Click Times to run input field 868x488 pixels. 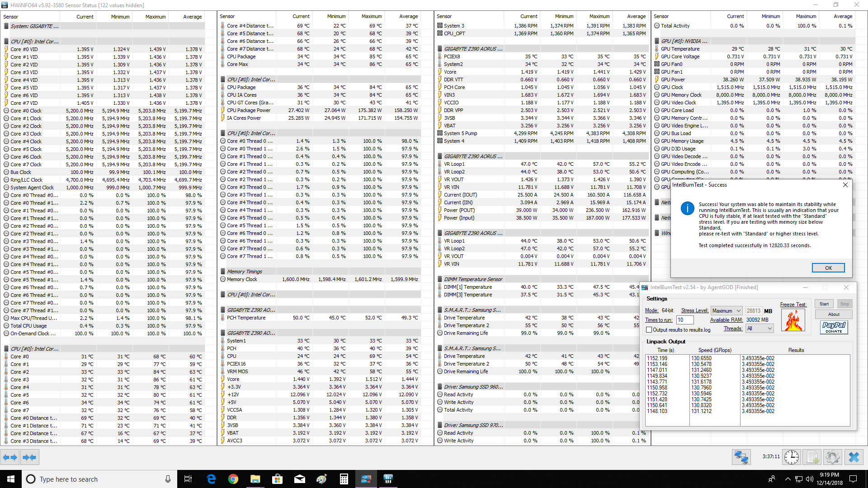[x=686, y=320]
